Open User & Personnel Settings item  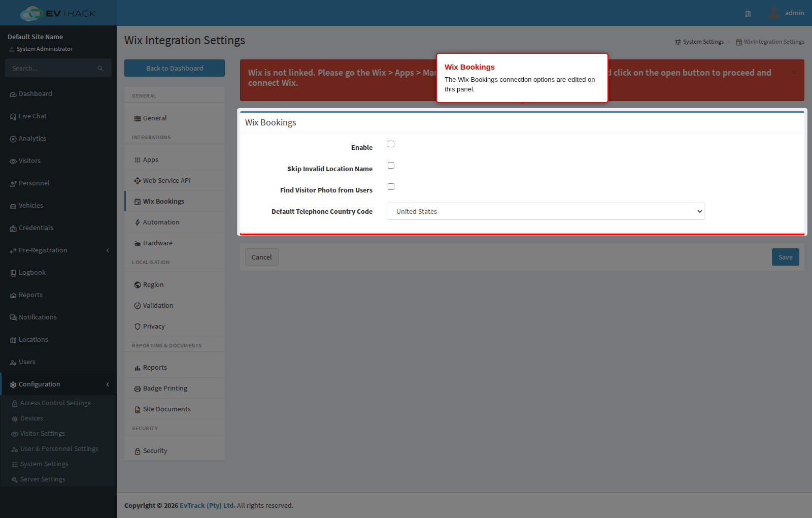(x=58, y=449)
